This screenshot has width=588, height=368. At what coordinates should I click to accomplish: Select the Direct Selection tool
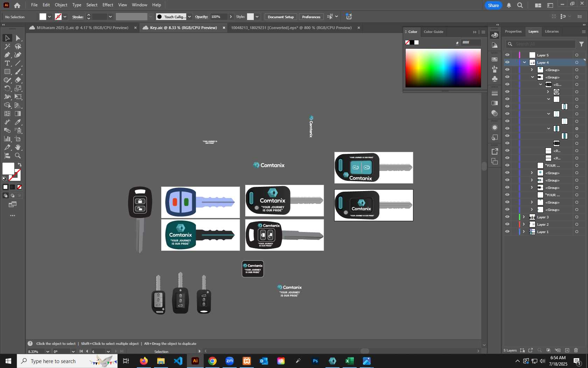[18, 38]
